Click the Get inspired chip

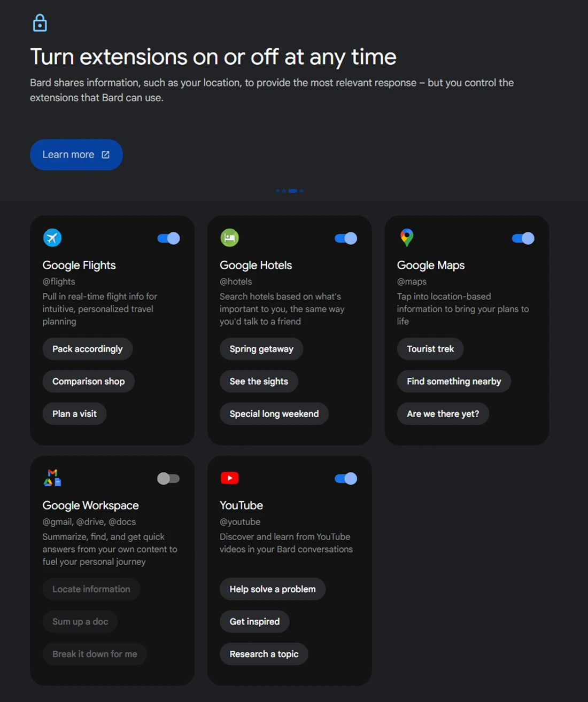pos(254,621)
